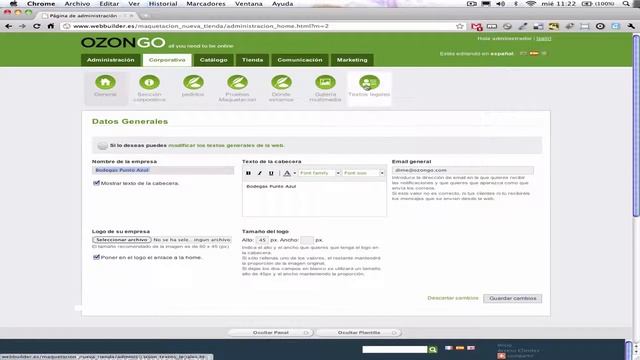This screenshot has height=360, width=640.
Task: Click the green search magnifier in the footer
Action: pos(433,349)
